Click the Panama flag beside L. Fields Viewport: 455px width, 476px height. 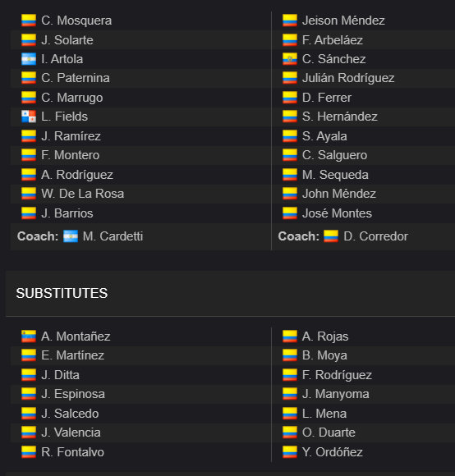[29, 117]
